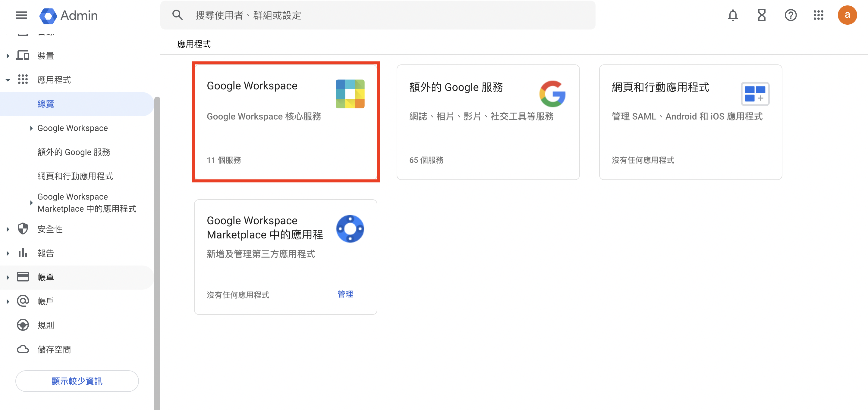Expand the 裝置 section arrow
The image size is (868, 410).
[8, 56]
